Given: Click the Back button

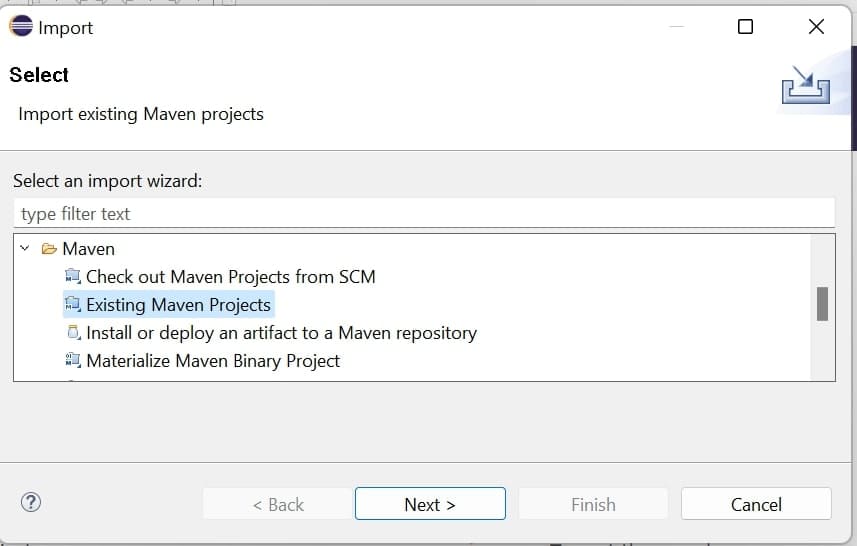Looking at the screenshot, I should (278, 504).
